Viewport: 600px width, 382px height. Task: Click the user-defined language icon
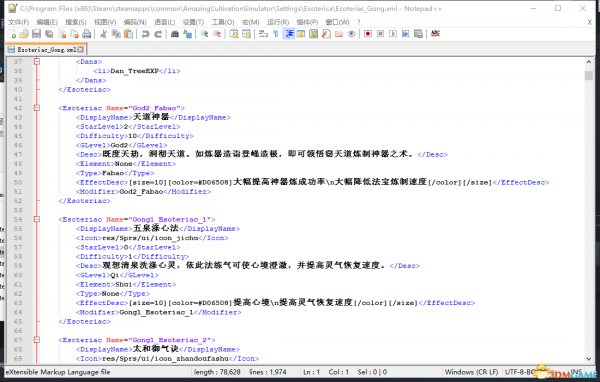point(301,34)
